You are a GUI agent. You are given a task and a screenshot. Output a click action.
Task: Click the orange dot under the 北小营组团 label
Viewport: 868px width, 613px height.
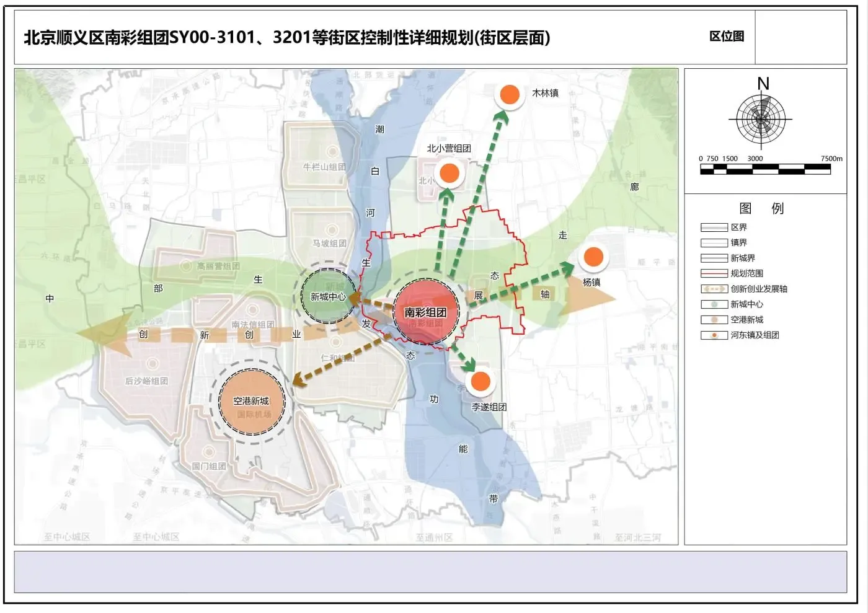click(x=449, y=173)
